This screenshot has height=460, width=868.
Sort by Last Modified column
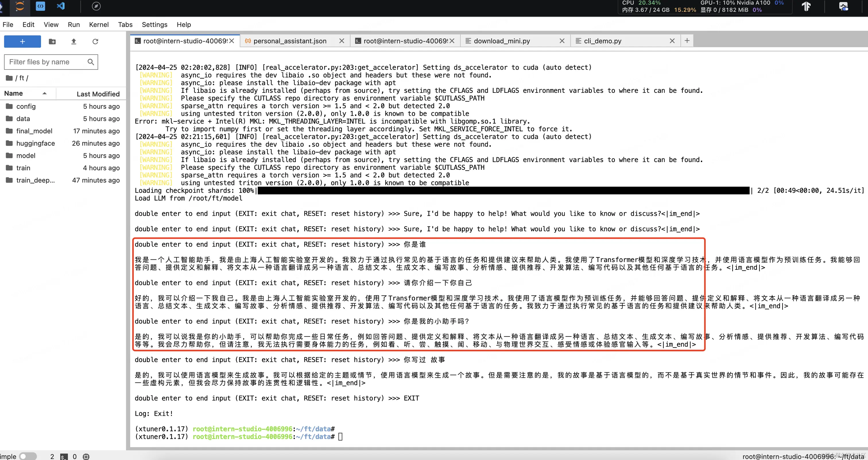pyautogui.click(x=98, y=94)
